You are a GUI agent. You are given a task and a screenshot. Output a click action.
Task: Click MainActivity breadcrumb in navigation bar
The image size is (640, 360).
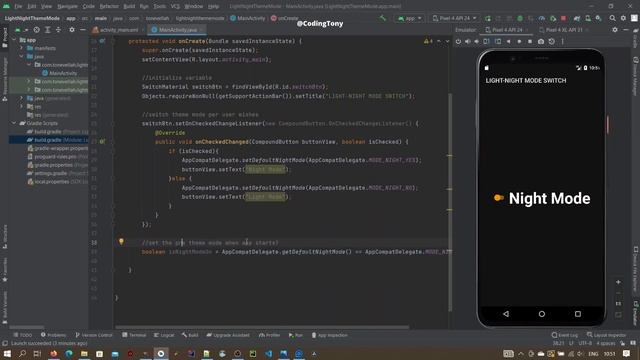point(248,18)
